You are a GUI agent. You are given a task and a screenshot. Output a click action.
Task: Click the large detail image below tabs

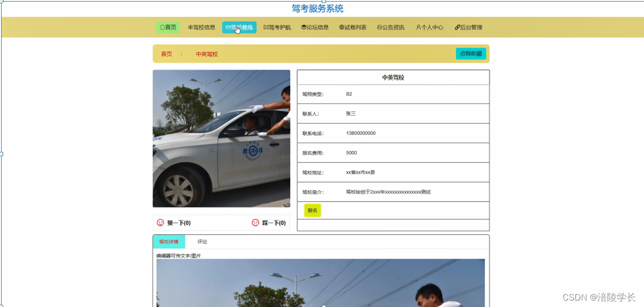(x=321, y=282)
